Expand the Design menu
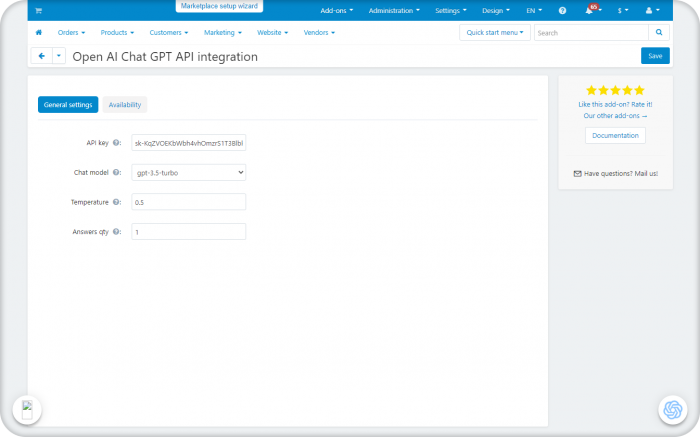 pos(496,11)
